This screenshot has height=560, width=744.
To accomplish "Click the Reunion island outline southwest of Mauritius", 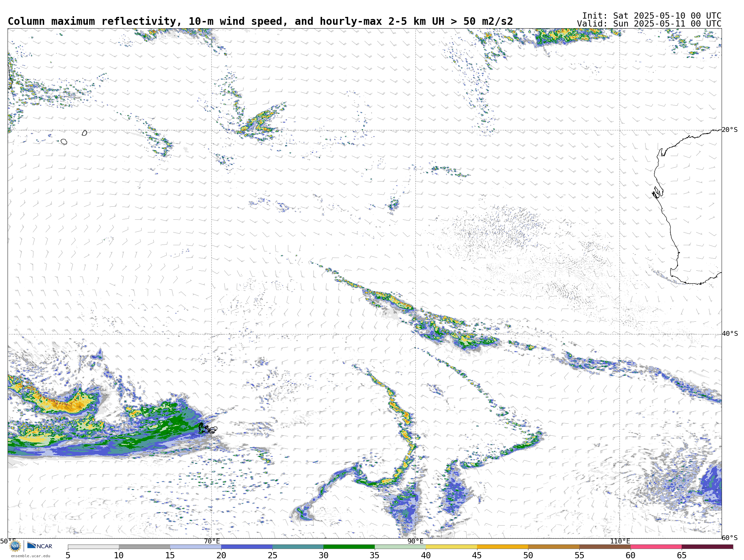I will point(64,142).
